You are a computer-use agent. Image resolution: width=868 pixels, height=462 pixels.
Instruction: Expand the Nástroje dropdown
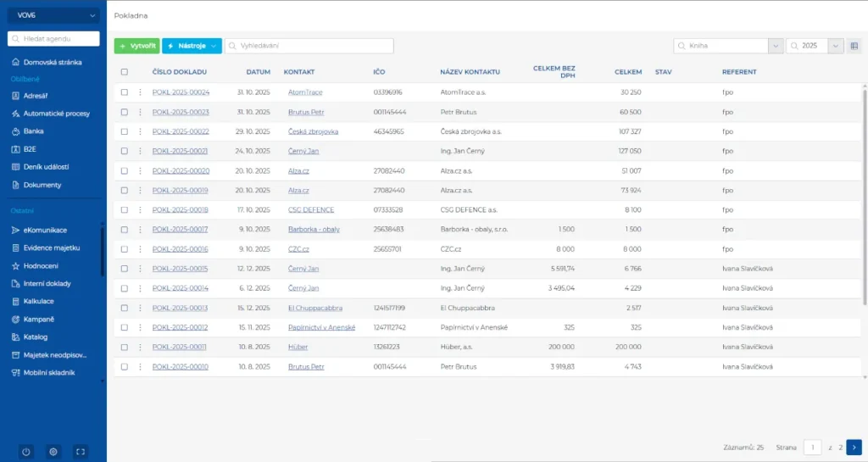192,46
